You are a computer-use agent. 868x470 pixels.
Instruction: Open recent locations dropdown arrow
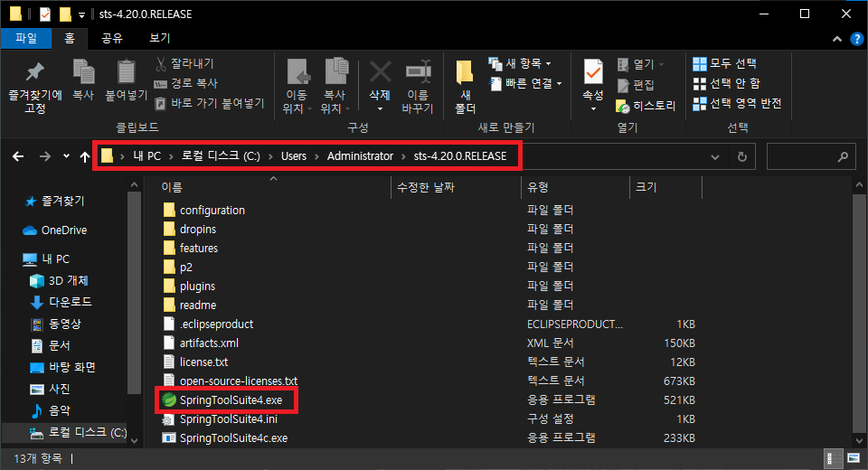[66, 156]
